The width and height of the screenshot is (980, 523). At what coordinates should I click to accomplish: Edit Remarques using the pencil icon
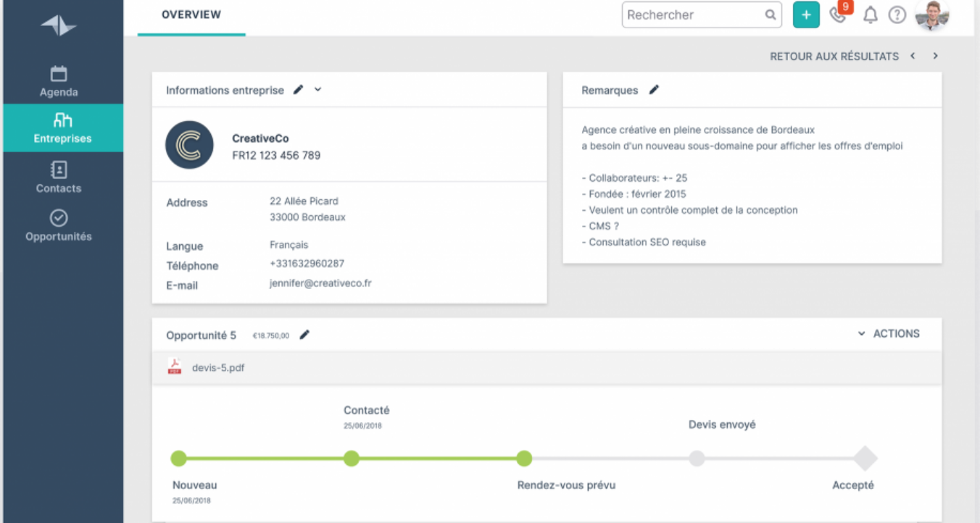pyautogui.click(x=654, y=90)
